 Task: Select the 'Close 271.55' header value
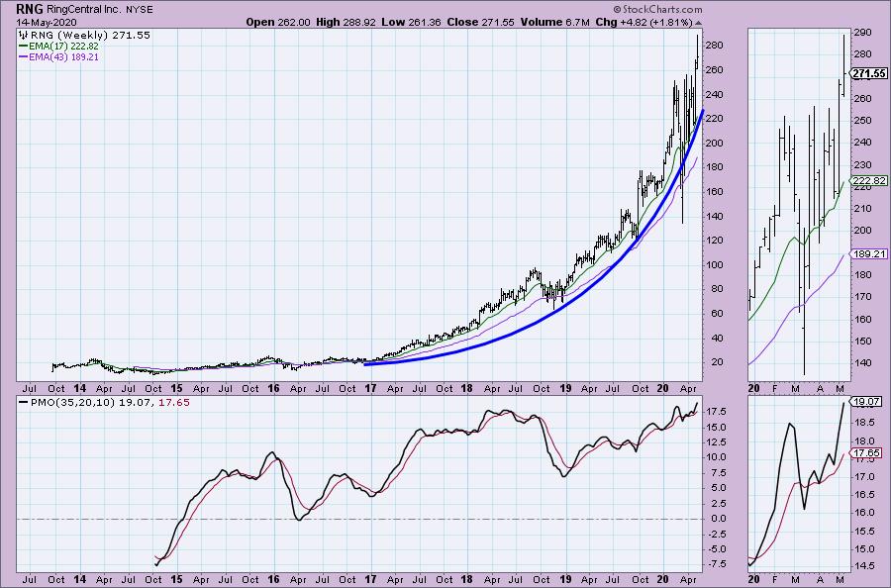[x=481, y=22]
